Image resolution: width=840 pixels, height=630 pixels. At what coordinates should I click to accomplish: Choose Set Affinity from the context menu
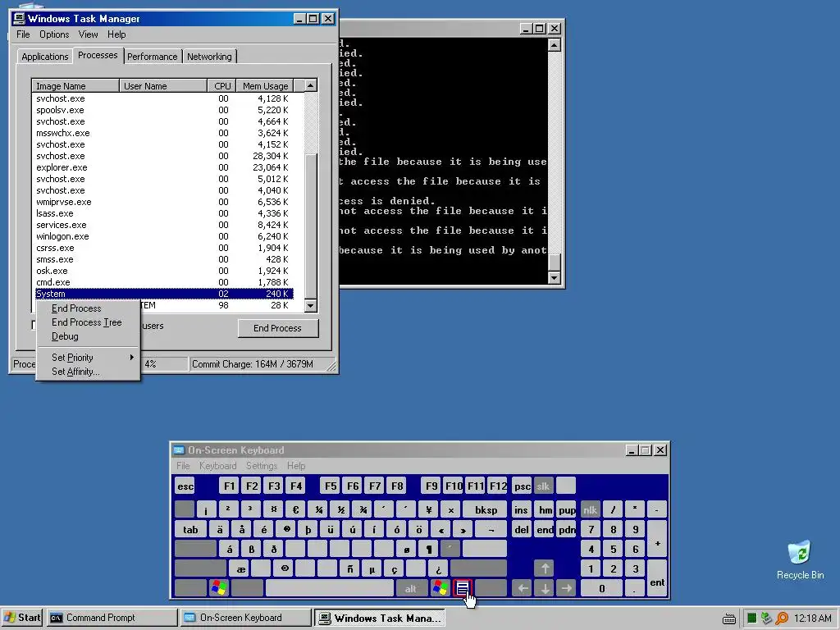(89, 372)
